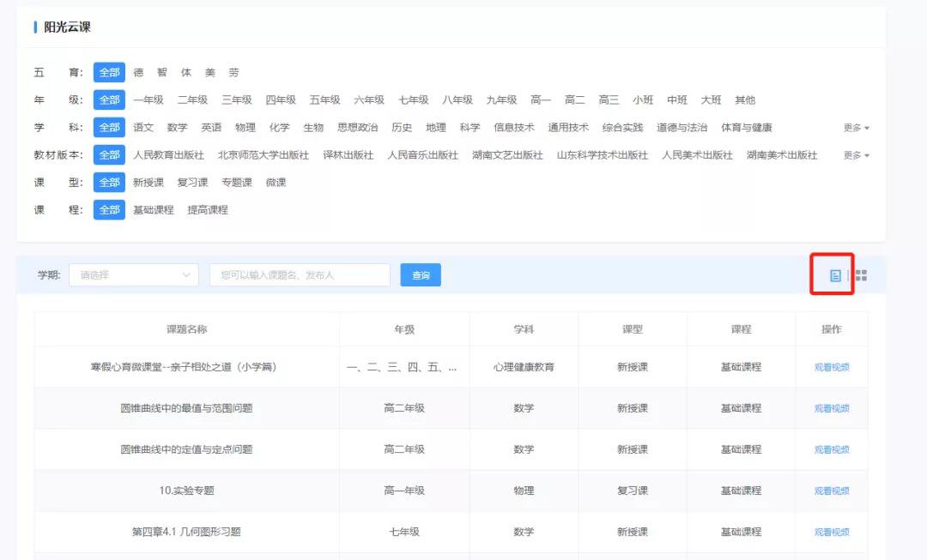
Task: Filter course type by 复习课
Action: 192,183
